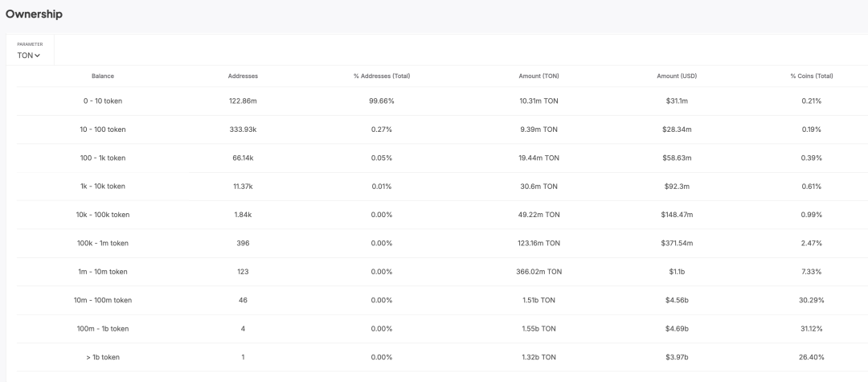Click the Balance column header
Screen dimensions: 868x382
(102, 76)
